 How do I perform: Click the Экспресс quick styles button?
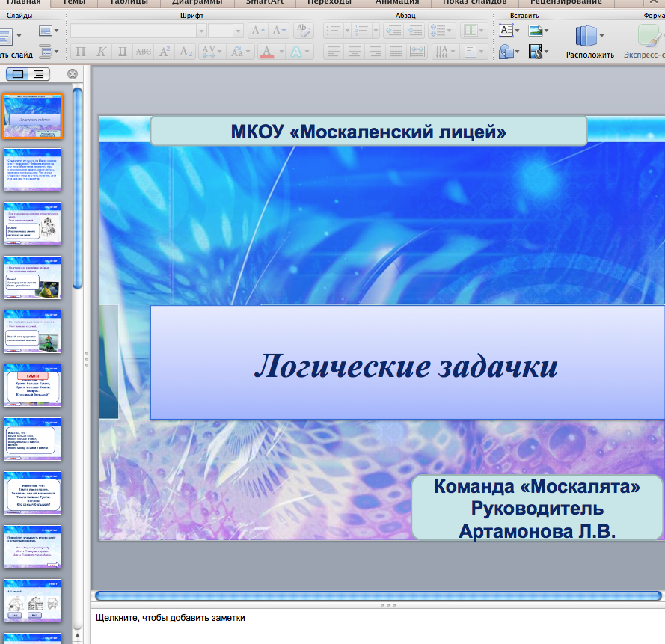click(646, 42)
